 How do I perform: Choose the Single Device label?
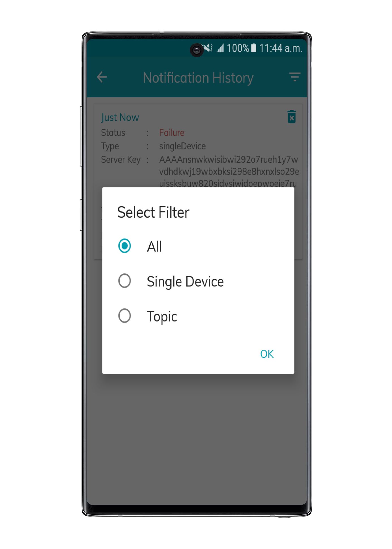click(185, 282)
